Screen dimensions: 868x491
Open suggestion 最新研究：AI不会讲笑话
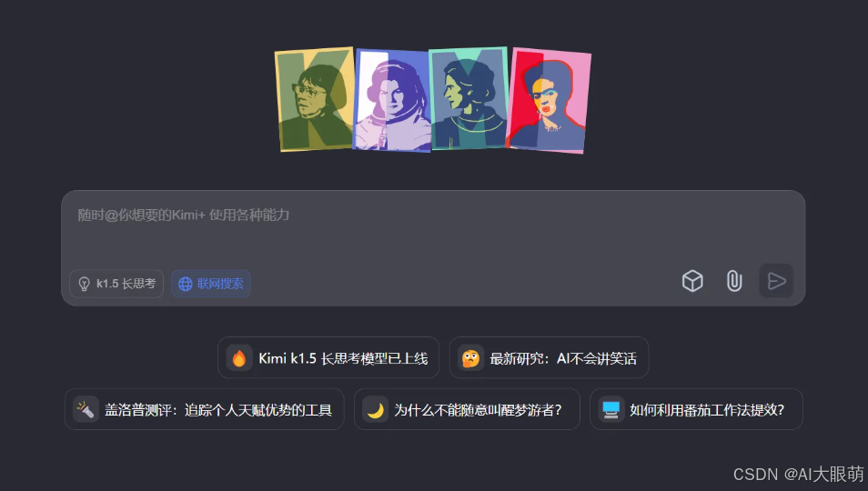click(x=549, y=357)
